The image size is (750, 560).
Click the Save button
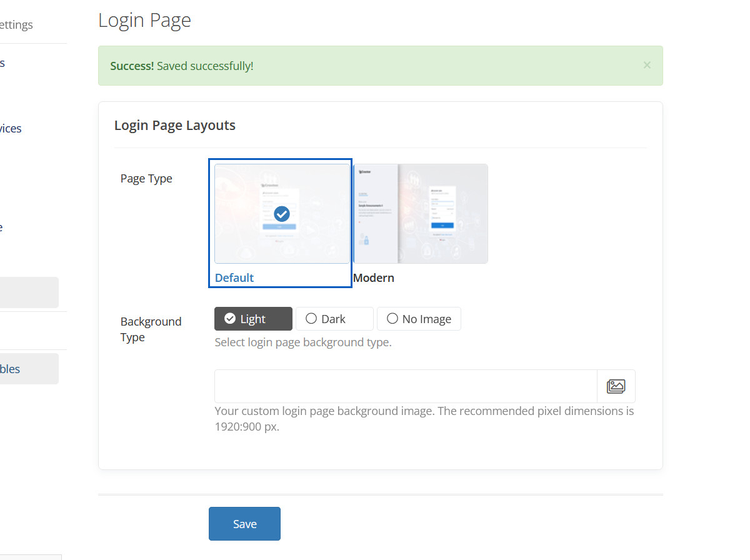244,524
